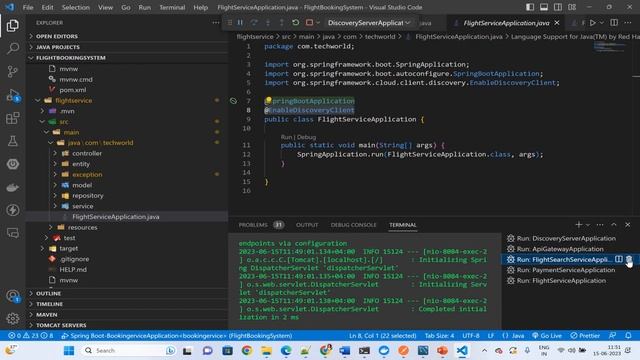Create a new terminal with the plus icon
Image resolution: width=640 pixels, height=360 pixels.
pyautogui.click(x=578, y=224)
